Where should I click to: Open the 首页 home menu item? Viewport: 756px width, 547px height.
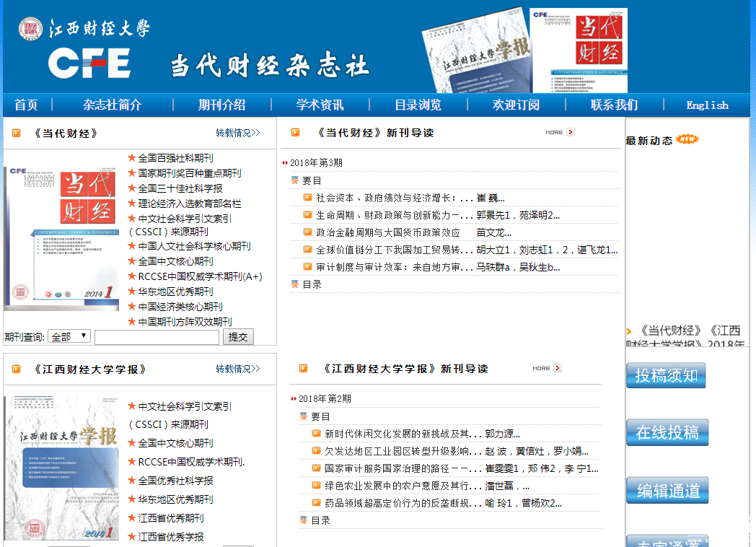click(26, 105)
